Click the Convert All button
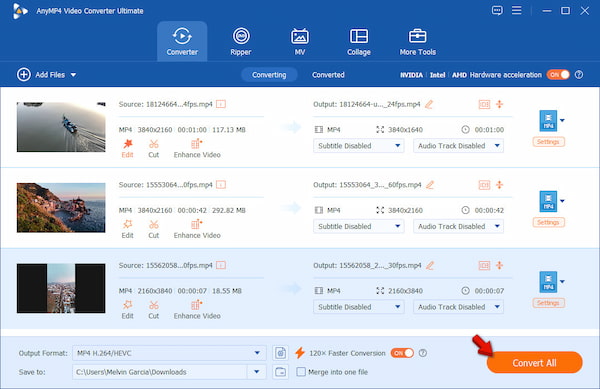The height and width of the screenshot is (389, 600). coord(535,363)
